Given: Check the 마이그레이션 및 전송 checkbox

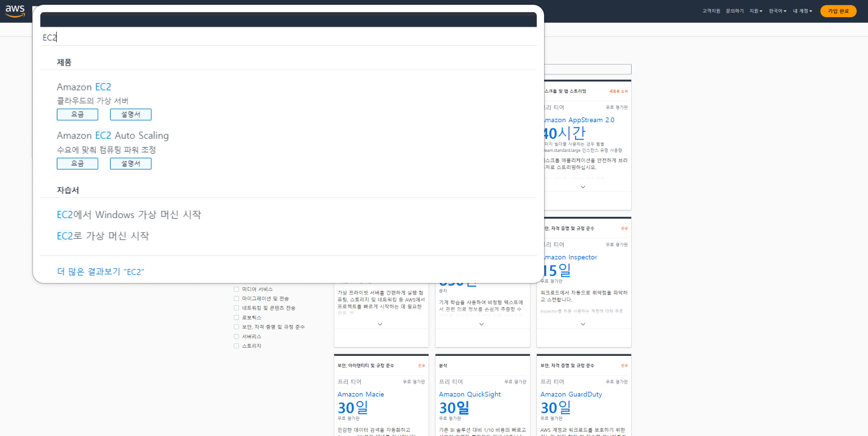Looking at the screenshot, I should coord(236,299).
